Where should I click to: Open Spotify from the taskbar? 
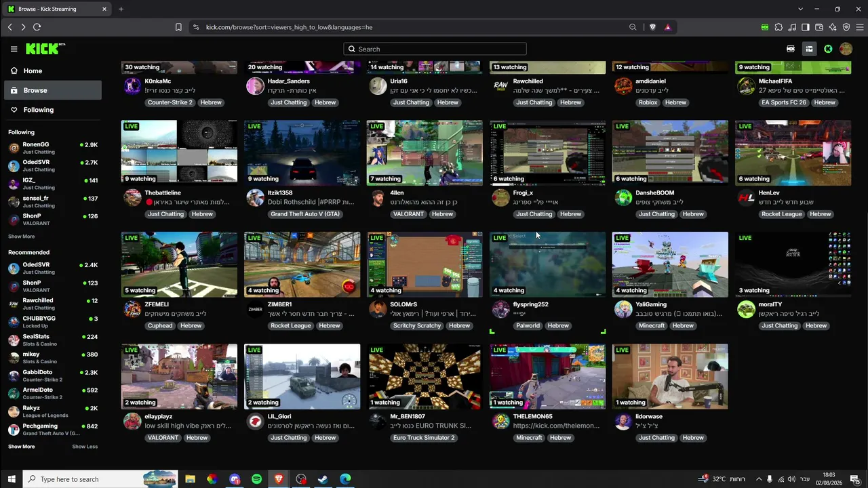(x=256, y=479)
